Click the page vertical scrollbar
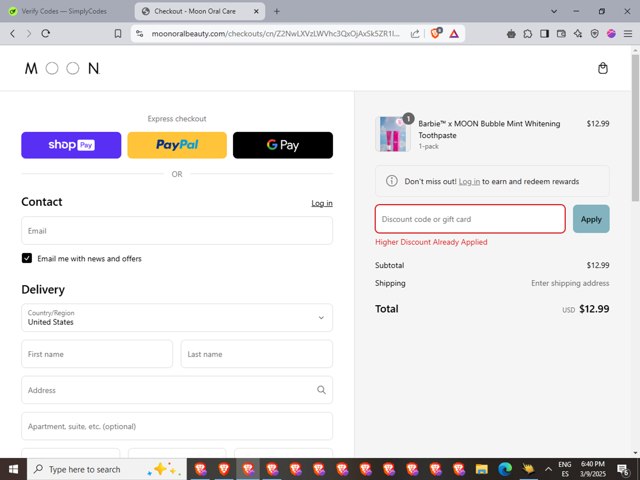640x480 pixels. pos(635,127)
